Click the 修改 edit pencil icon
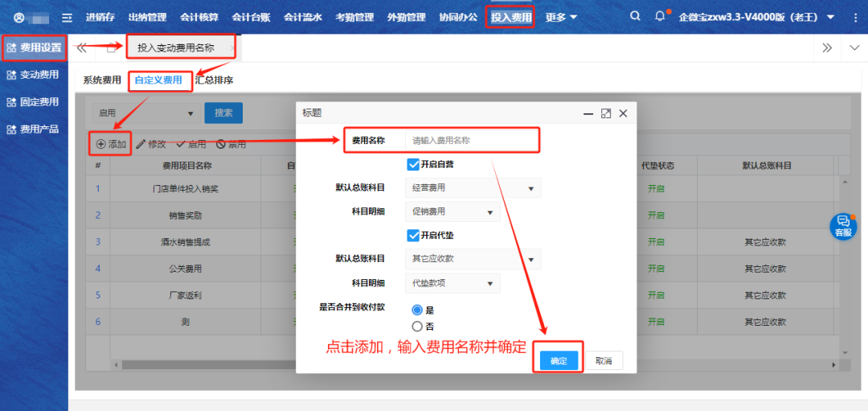This screenshot has height=411, width=868. (x=141, y=145)
